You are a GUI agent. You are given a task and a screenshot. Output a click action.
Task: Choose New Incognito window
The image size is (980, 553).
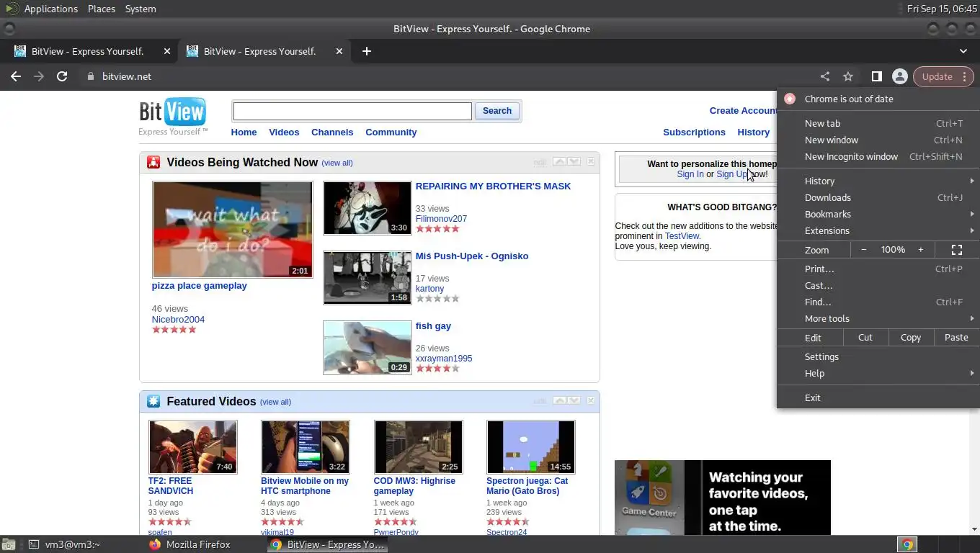pos(878,156)
